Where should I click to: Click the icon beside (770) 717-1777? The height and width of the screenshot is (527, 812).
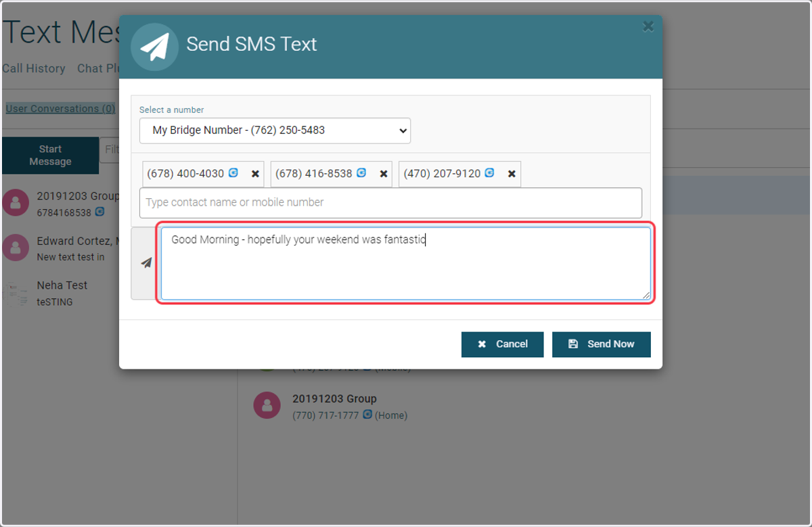[367, 415]
